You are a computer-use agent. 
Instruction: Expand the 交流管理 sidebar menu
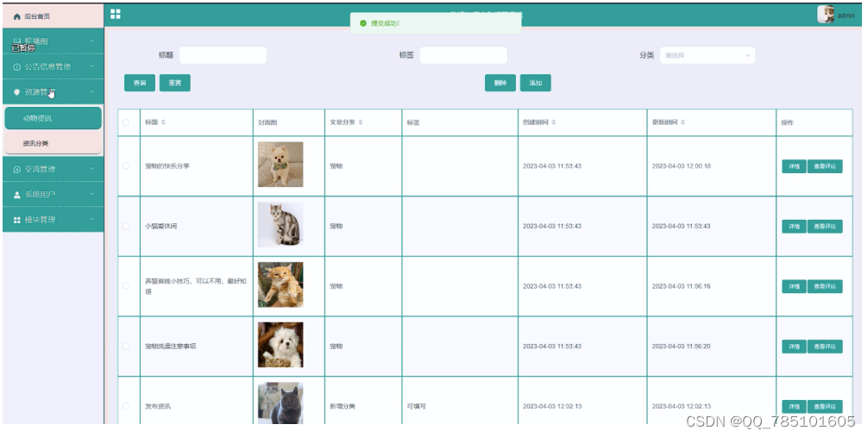tap(53, 169)
